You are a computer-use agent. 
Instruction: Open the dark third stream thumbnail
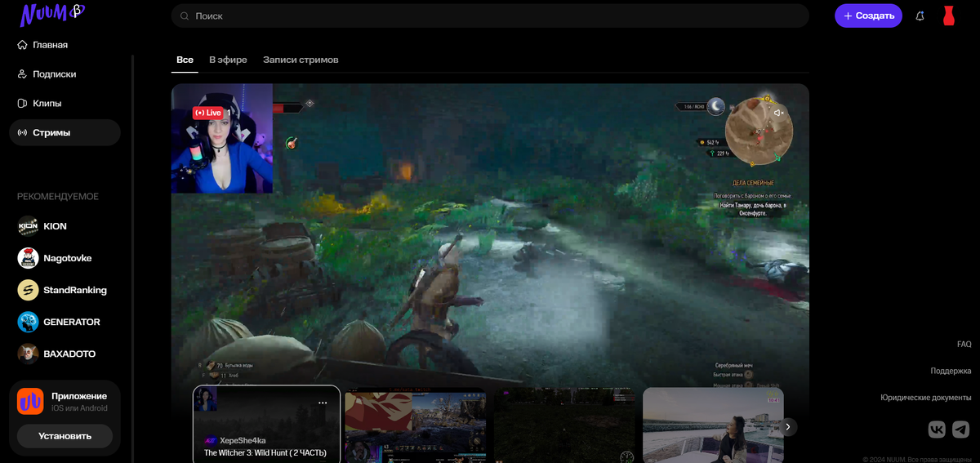pos(564,425)
